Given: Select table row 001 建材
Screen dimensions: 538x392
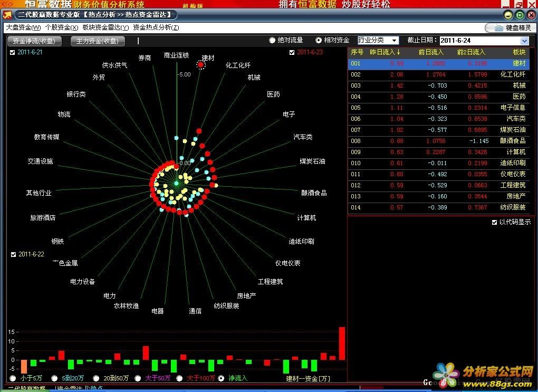Looking at the screenshot, I should click(x=439, y=63).
